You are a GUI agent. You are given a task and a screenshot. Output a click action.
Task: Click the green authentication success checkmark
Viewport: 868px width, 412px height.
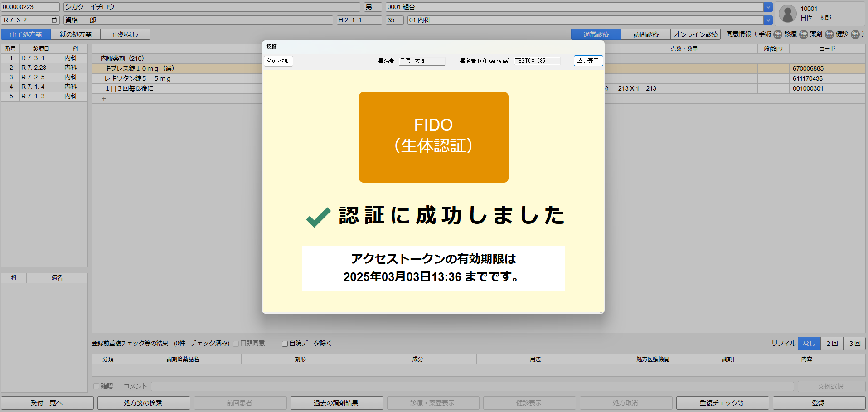point(318,217)
